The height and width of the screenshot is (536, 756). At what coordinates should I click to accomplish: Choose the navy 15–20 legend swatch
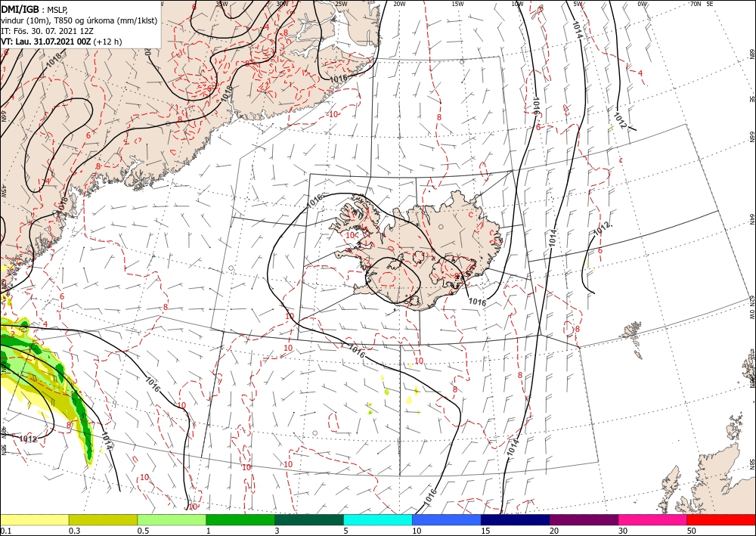pyautogui.click(x=516, y=519)
